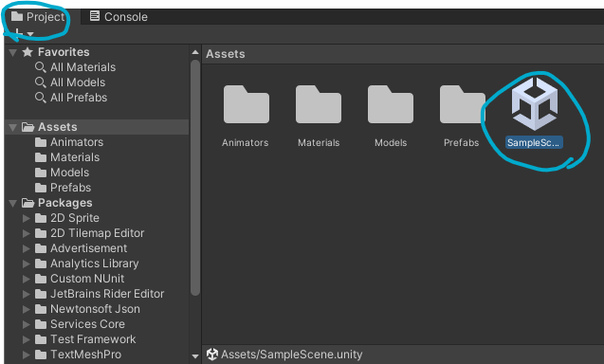Expand the Test Framework package
Image resolution: width=604 pixels, height=364 pixels.
pyautogui.click(x=27, y=339)
